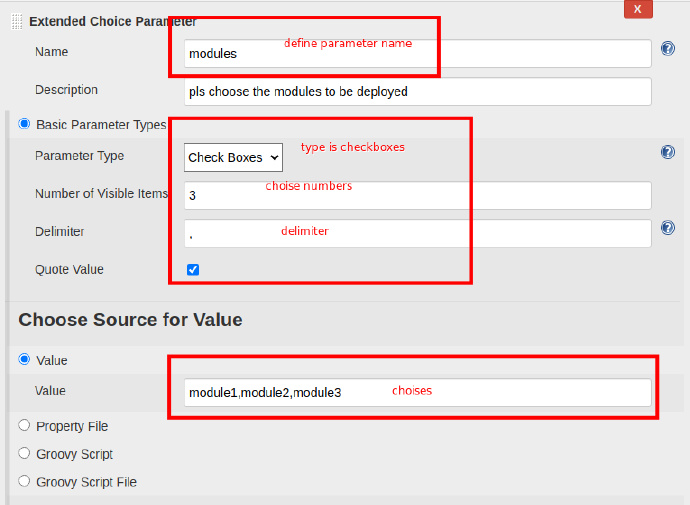Open help for the Delimiter field

click(668, 228)
